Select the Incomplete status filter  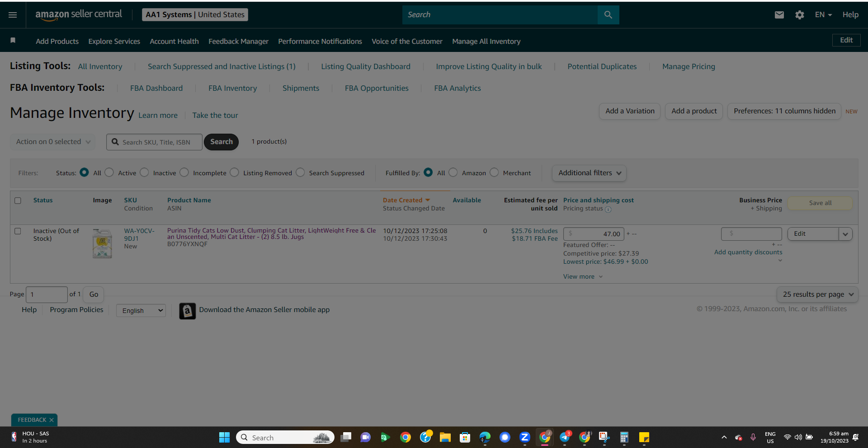tap(184, 173)
